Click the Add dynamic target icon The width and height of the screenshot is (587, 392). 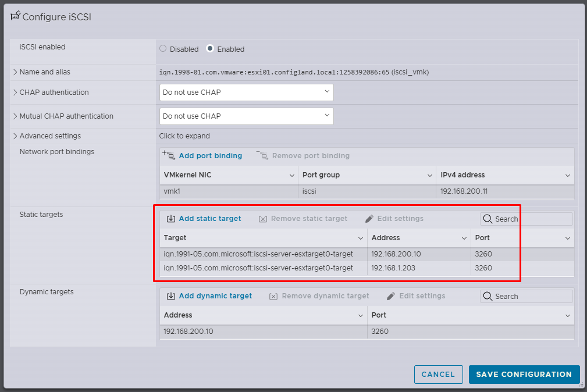tap(170, 296)
